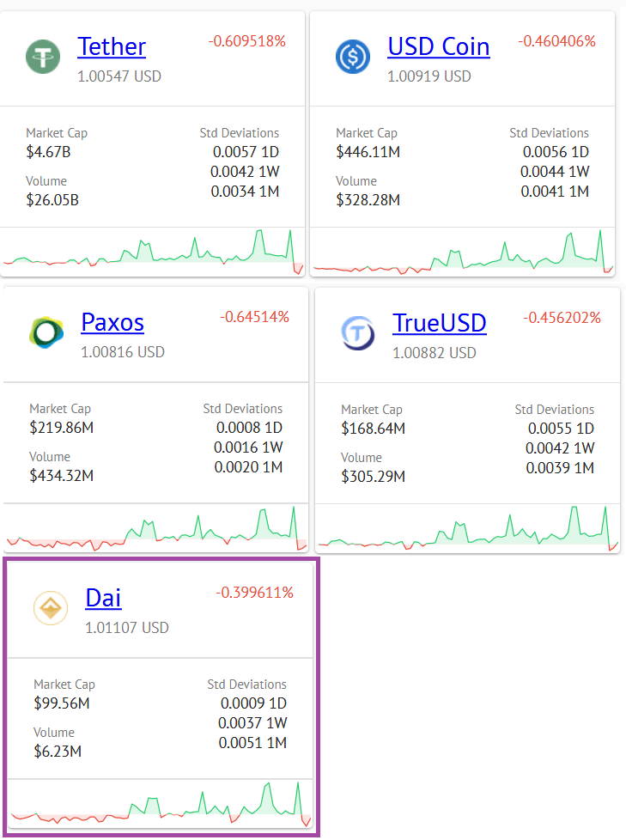Click the Dai diamond logo

point(51,608)
